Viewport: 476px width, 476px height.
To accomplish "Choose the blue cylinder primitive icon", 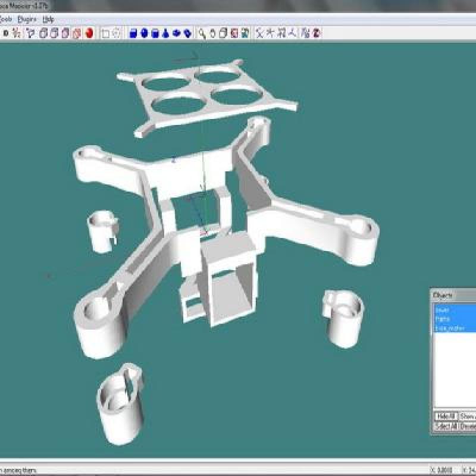I will [x=155, y=33].
